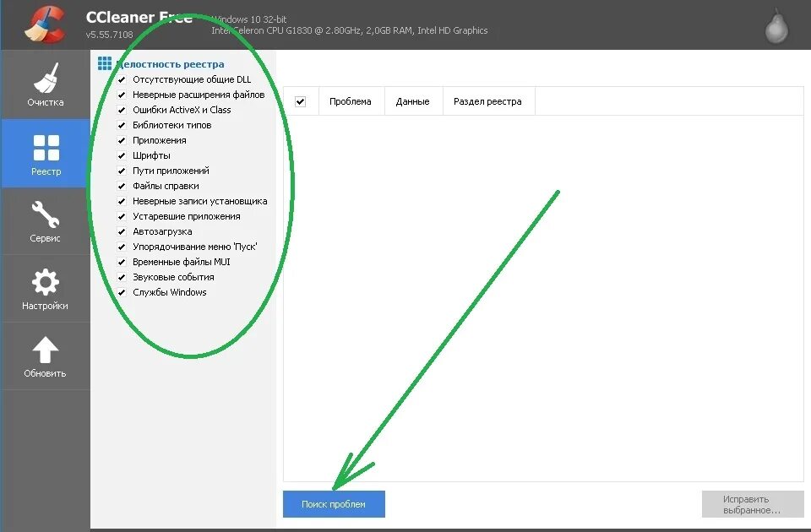Click the CCleaner logo icon
The width and height of the screenshot is (811, 532).
[45, 24]
